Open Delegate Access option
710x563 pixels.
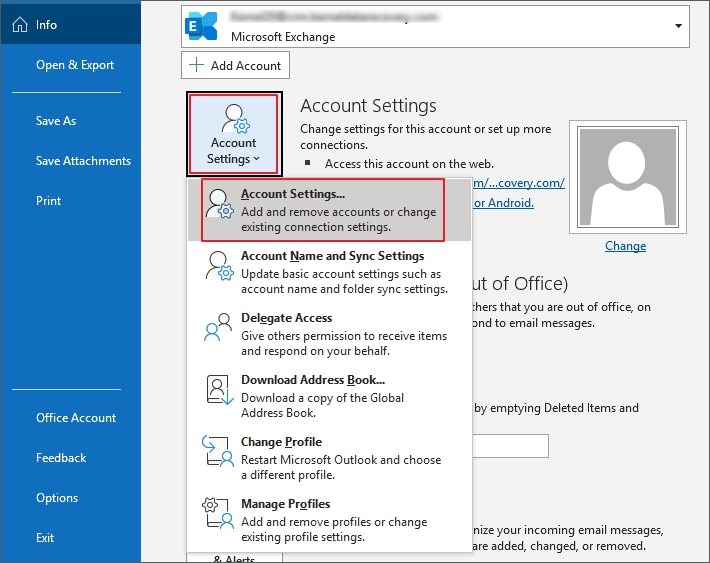[329, 334]
